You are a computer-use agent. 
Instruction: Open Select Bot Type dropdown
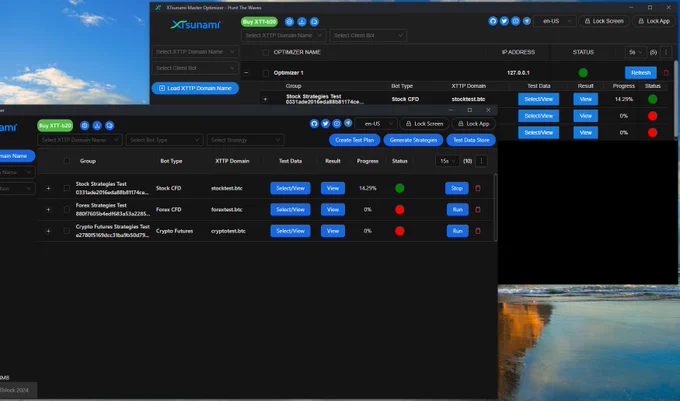click(164, 140)
